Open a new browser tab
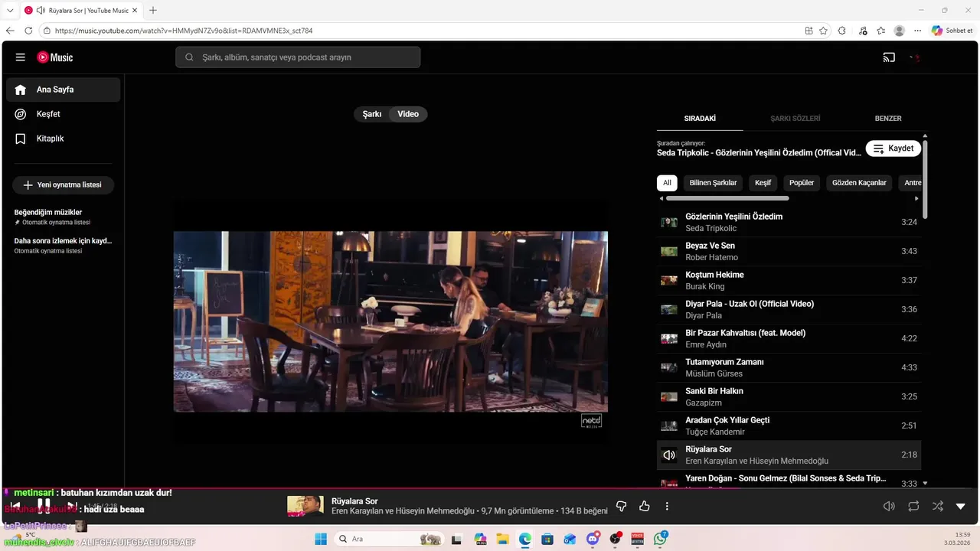The width and height of the screenshot is (980, 551). [x=153, y=10]
